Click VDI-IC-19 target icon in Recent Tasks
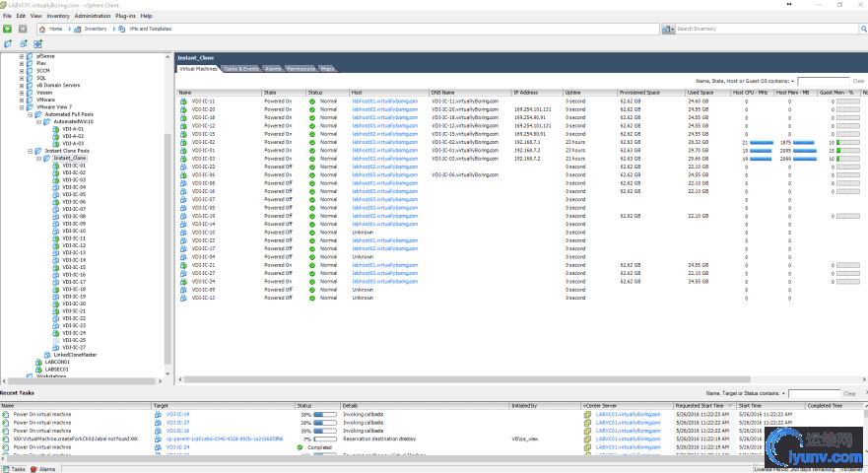 [158, 414]
